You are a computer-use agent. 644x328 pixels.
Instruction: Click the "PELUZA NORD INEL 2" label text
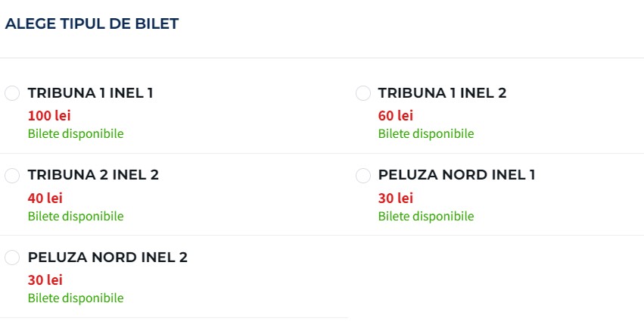tap(107, 258)
